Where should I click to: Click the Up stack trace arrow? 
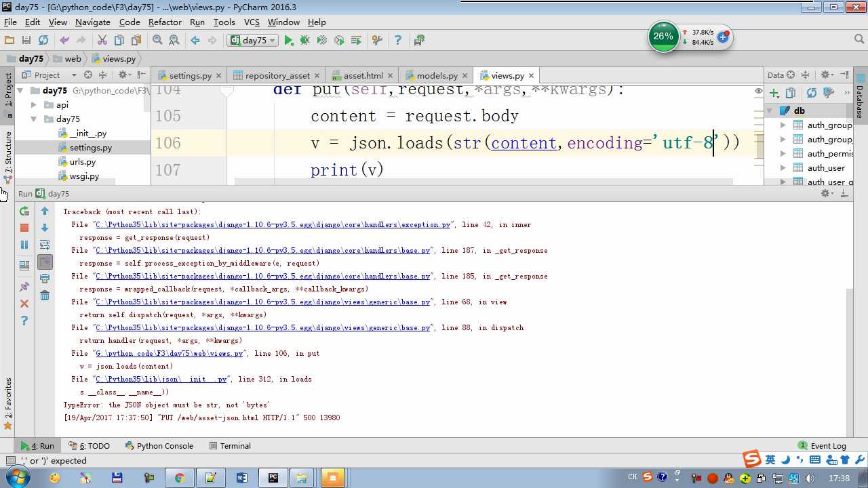(x=45, y=211)
